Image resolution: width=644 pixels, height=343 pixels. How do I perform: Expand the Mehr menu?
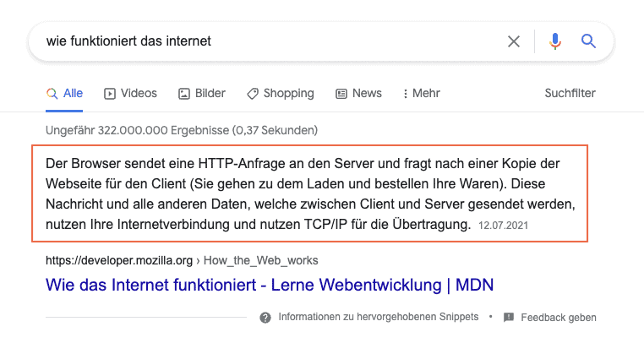coord(421,94)
